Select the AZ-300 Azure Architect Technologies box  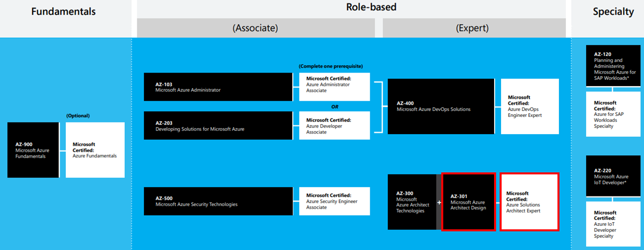[413, 202]
